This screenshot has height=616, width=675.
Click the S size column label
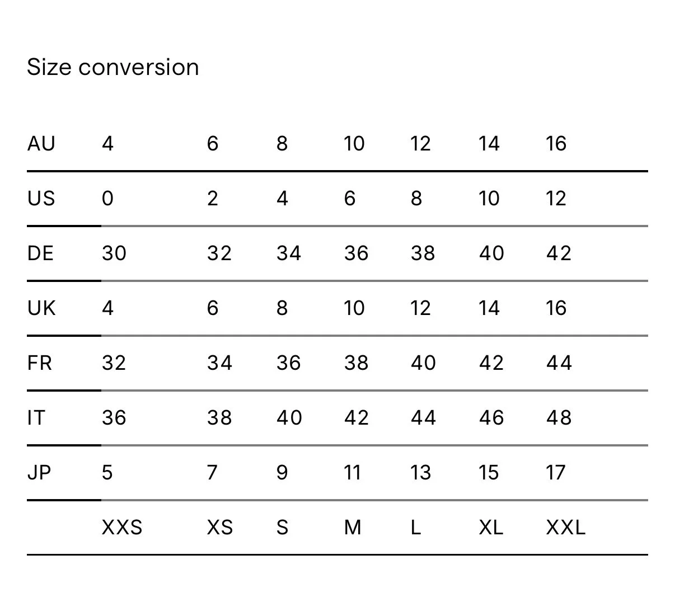click(x=283, y=528)
